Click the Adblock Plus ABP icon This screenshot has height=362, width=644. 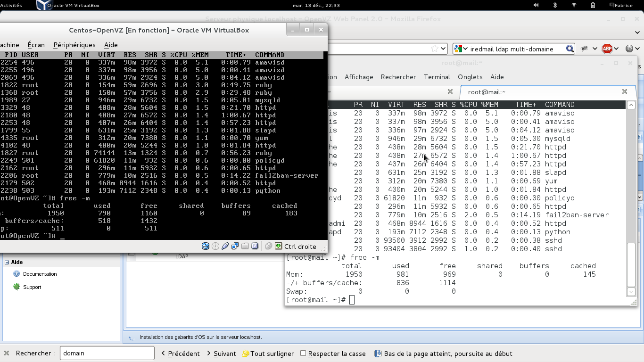(x=607, y=49)
